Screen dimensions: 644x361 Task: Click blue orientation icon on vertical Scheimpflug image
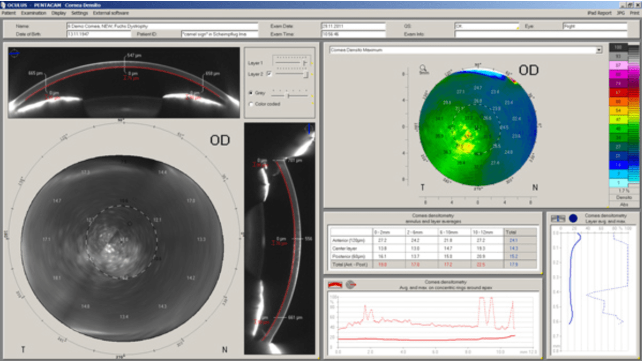309,129
